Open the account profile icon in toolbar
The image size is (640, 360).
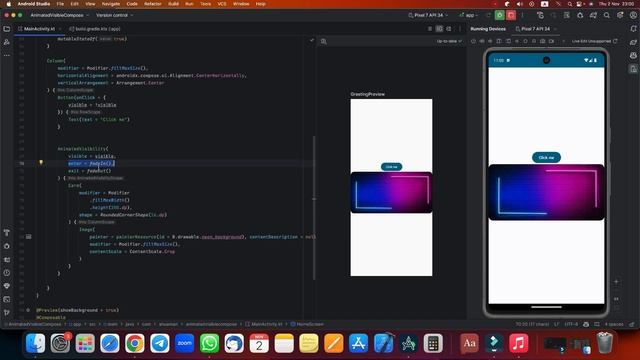click(x=633, y=15)
